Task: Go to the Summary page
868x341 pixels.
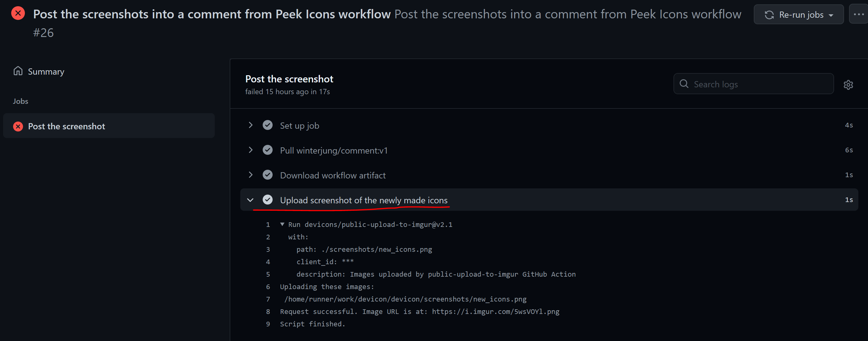Action: click(x=46, y=72)
